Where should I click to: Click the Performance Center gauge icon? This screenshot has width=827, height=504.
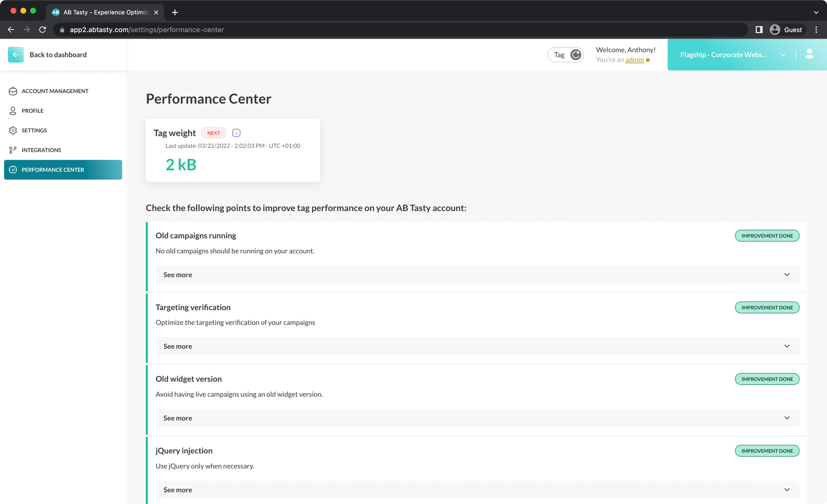click(13, 170)
